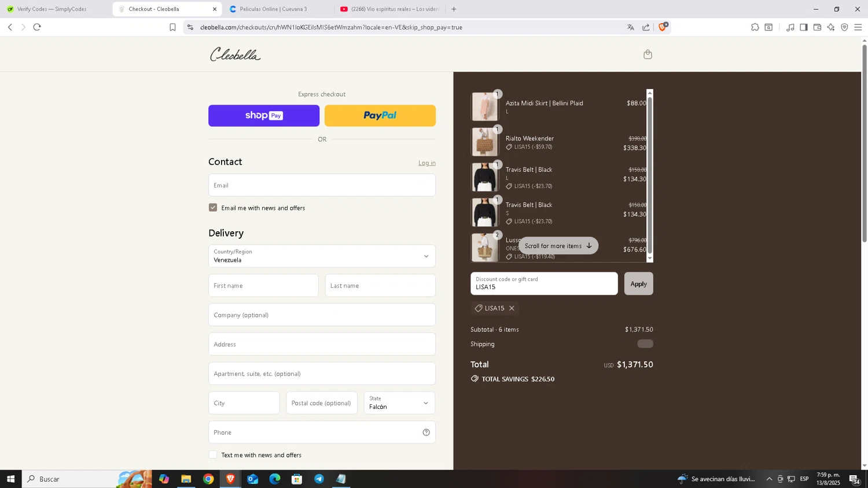868x488 pixels.
Task: Open the media playlist icon
Action: pyautogui.click(x=790, y=27)
